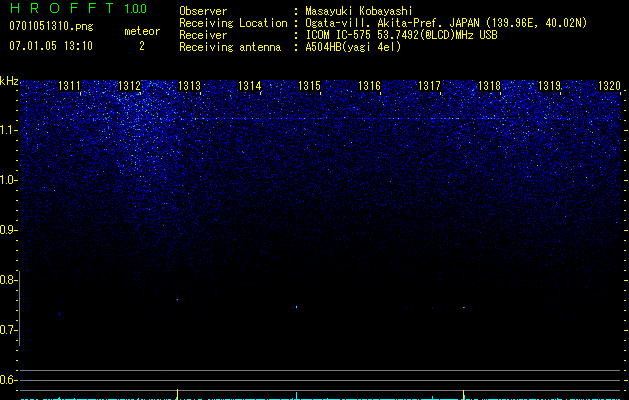Click the 1318 time tick label
The image size is (629, 400).
click(x=489, y=86)
